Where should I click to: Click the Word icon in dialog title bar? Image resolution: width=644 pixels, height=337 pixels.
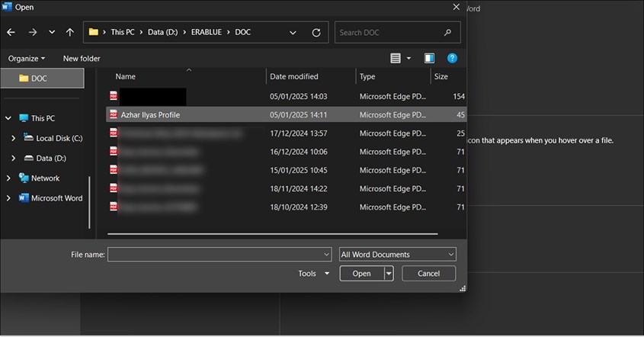(x=7, y=7)
